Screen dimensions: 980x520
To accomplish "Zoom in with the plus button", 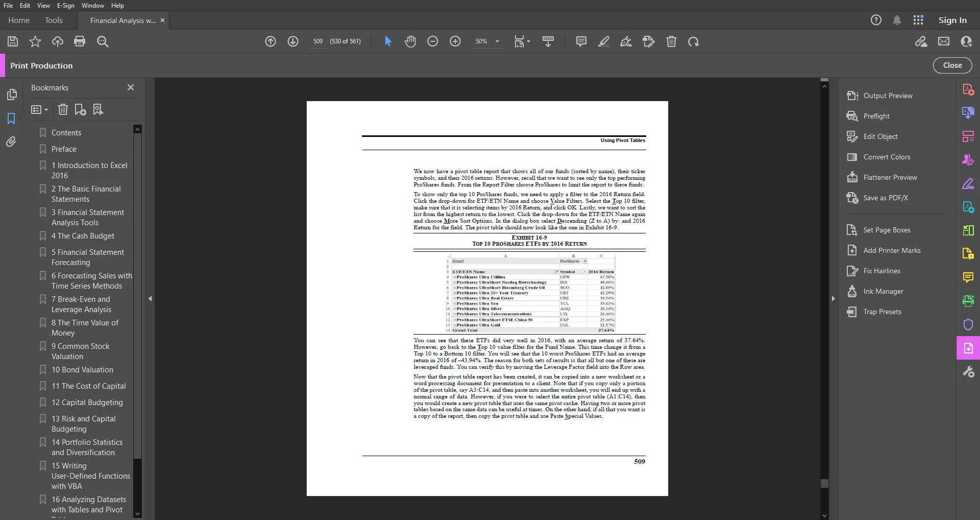I will [455, 41].
